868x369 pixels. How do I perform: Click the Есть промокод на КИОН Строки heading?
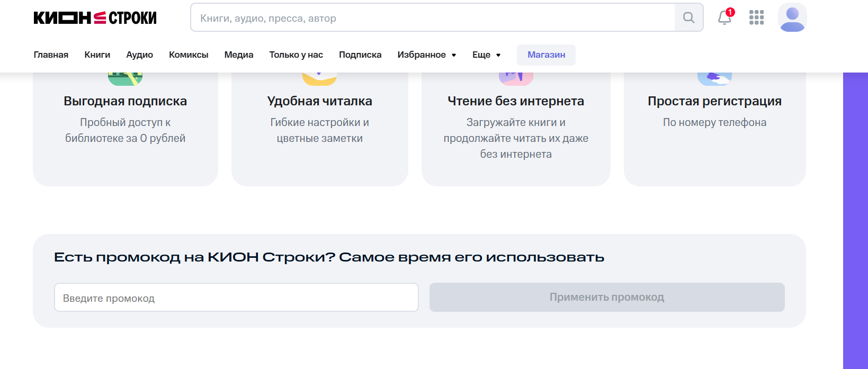[329, 257]
